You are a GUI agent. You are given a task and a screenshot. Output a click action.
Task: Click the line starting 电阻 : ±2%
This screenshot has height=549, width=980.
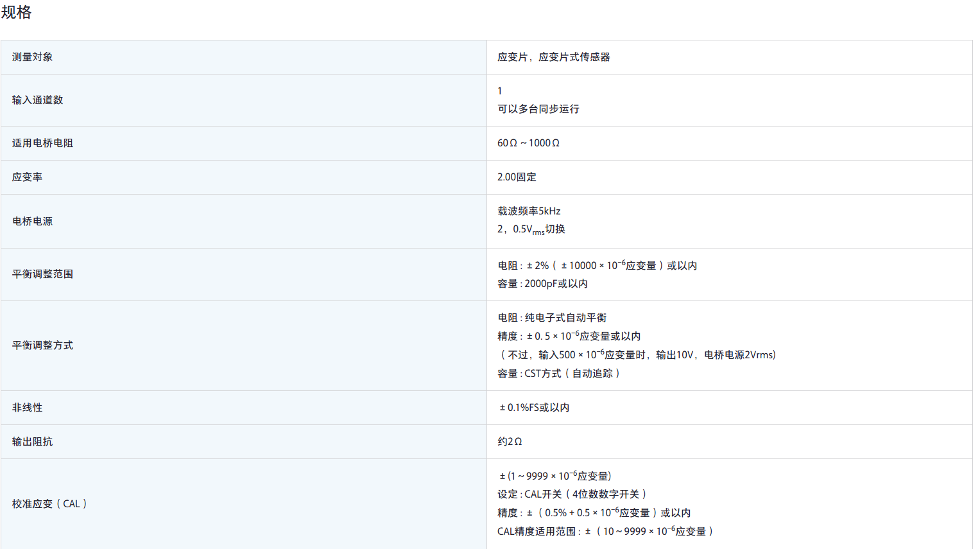tap(597, 265)
